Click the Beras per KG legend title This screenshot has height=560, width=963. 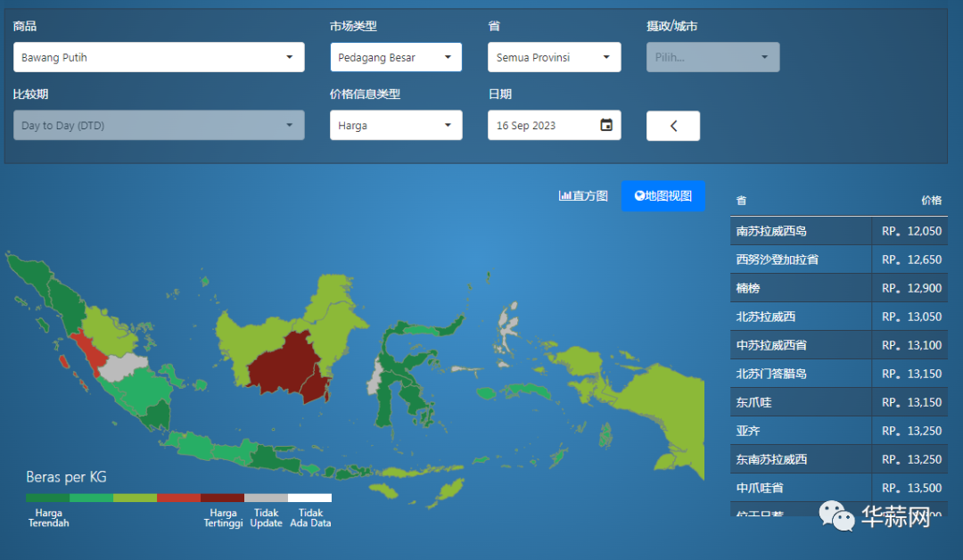tap(66, 477)
